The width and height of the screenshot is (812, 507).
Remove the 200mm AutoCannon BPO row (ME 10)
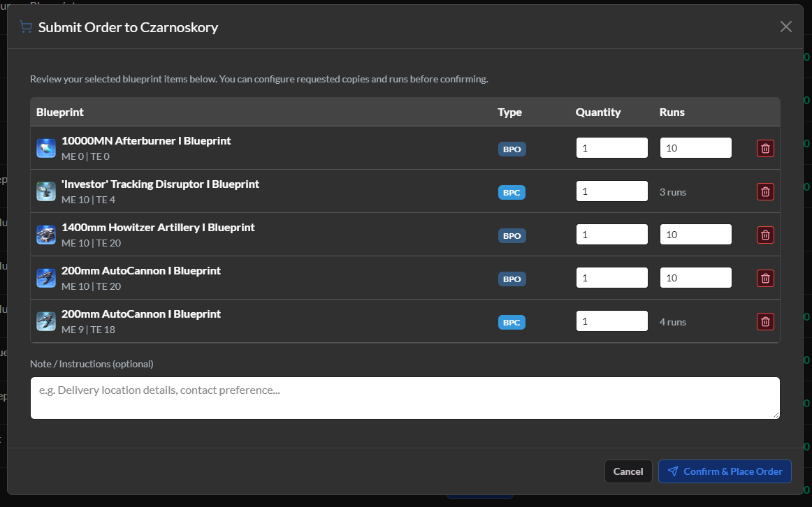coord(765,279)
